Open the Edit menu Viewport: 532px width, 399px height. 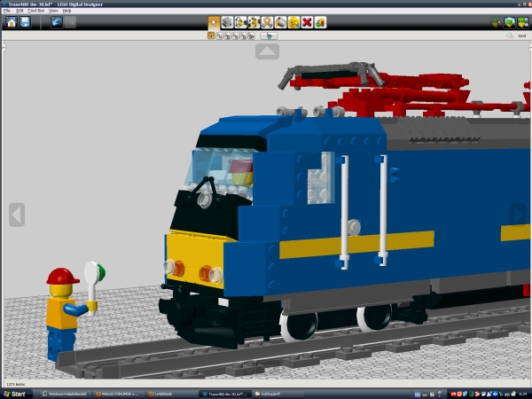click(20, 11)
